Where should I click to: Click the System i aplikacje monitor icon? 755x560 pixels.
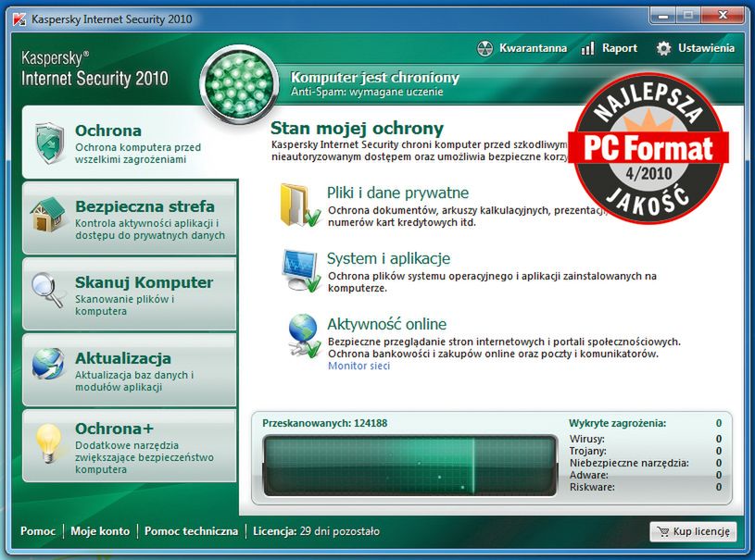click(301, 270)
